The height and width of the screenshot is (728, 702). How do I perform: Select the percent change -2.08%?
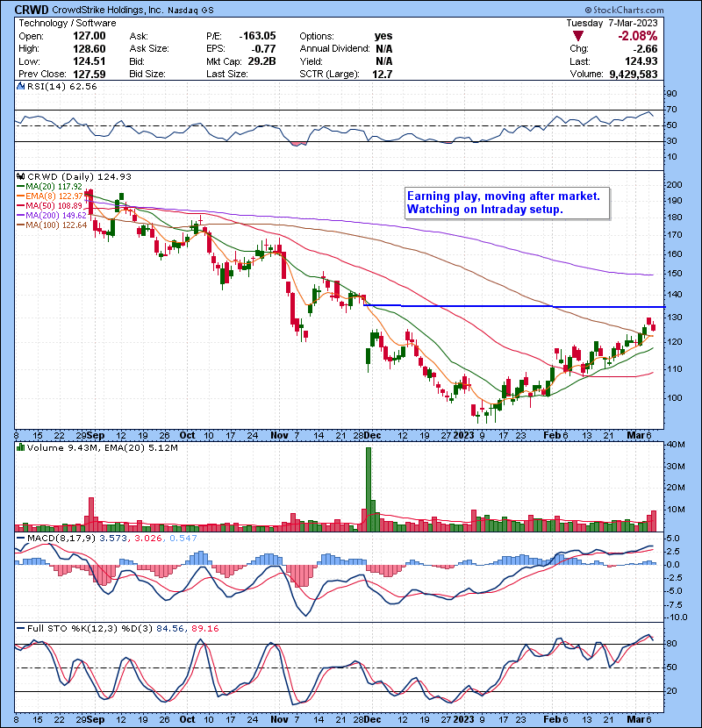637,36
